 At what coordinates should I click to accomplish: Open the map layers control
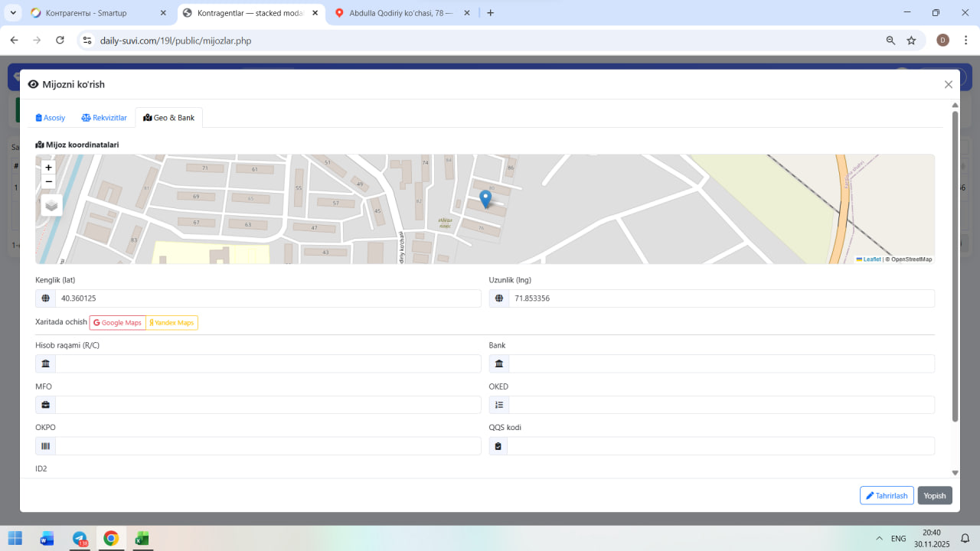51,205
